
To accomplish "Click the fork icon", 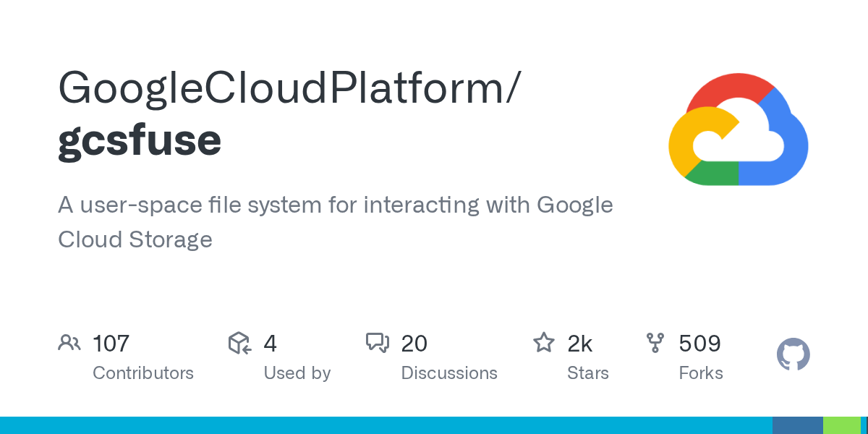I will [655, 343].
